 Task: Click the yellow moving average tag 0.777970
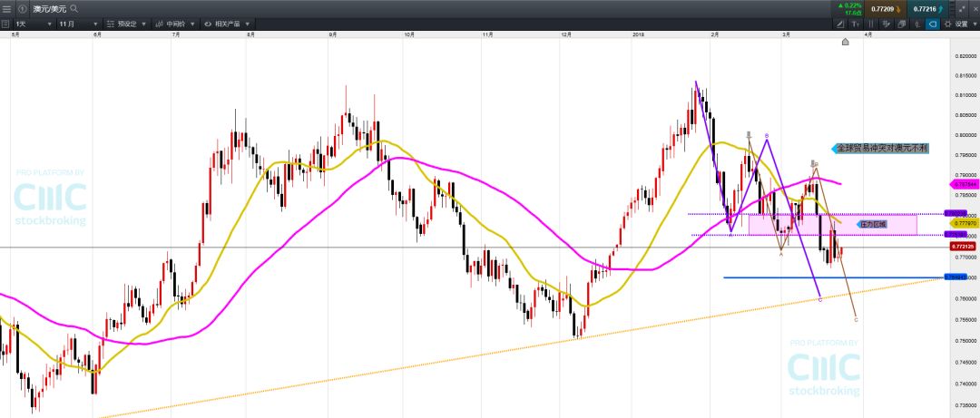[x=963, y=223]
